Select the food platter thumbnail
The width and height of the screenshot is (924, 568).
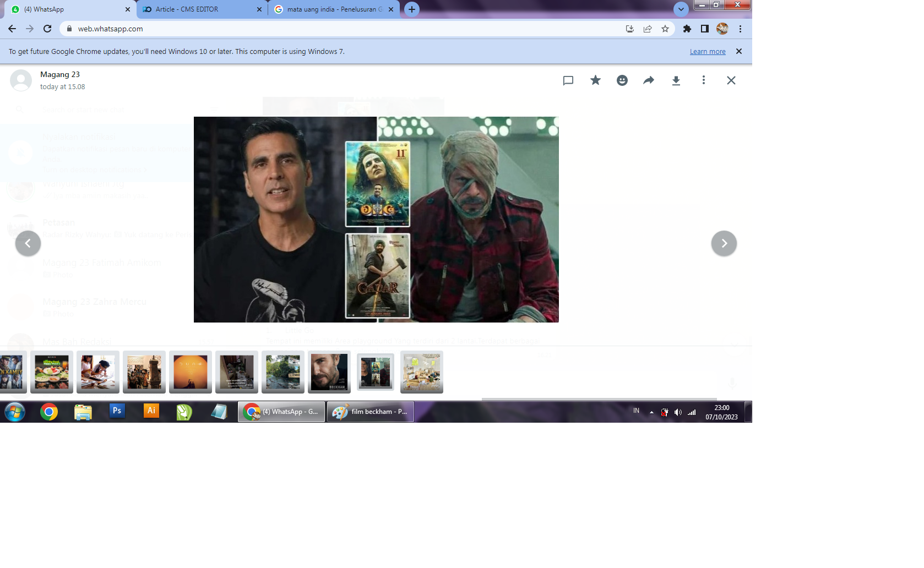52,372
